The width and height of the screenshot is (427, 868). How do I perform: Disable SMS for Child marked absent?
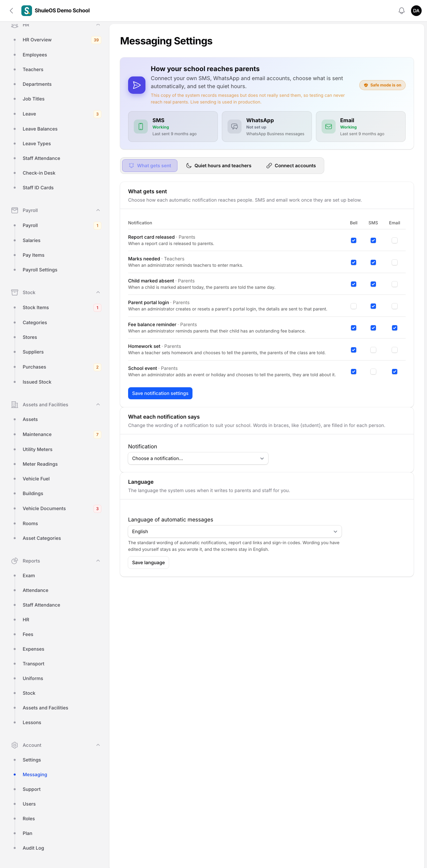coord(373,284)
